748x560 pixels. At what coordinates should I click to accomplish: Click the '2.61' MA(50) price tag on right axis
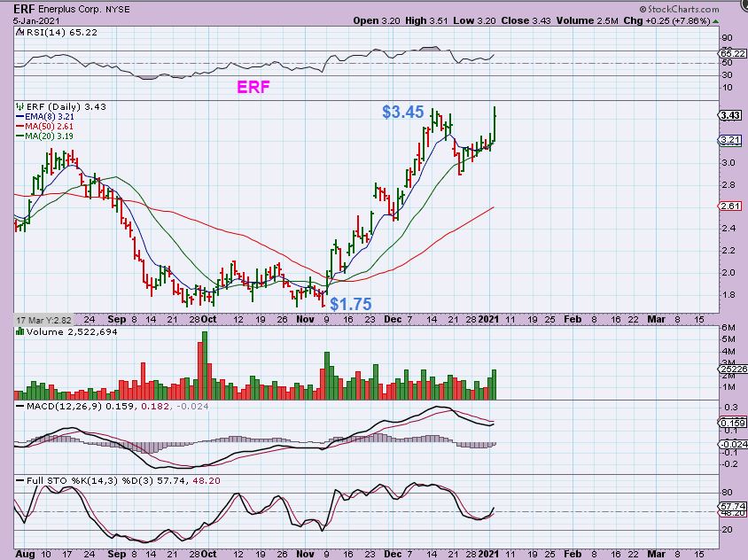click(730, 206)
